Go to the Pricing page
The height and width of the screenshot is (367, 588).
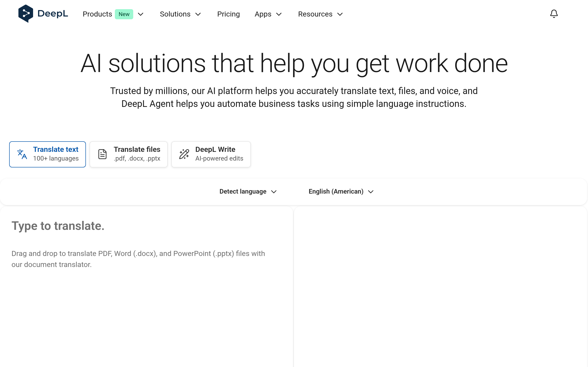228,14
